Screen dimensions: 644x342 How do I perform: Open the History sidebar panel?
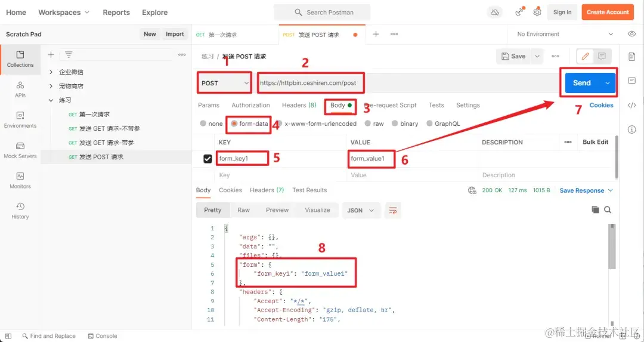[x=20, y=211]
